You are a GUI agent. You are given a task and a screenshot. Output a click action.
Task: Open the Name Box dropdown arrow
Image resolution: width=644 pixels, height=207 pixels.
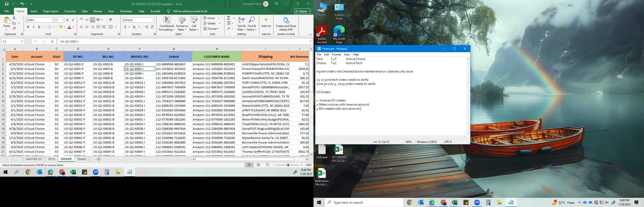(22, 41)
